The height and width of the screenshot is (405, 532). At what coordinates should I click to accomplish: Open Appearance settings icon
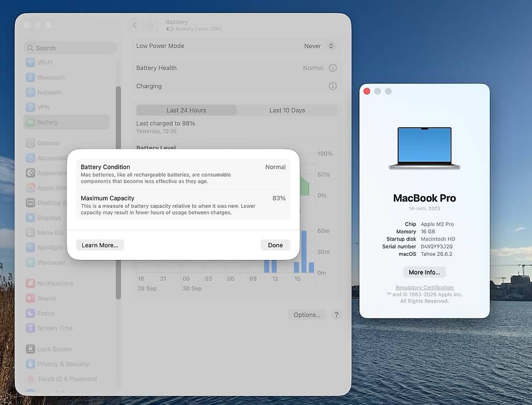tap(31, 173)
